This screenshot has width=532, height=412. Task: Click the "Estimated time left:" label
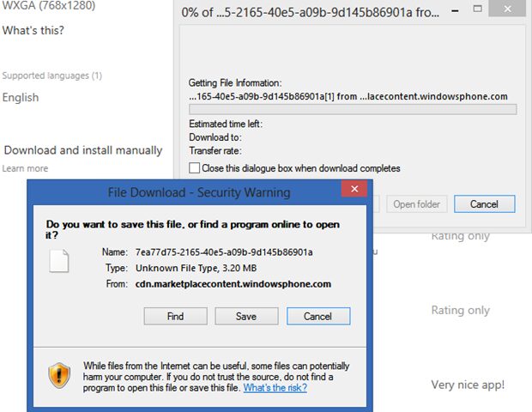[x=226, y=124]
